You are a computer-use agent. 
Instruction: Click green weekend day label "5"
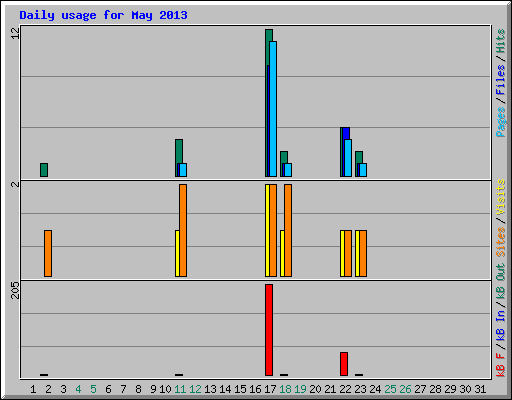(x=93, y=389)
